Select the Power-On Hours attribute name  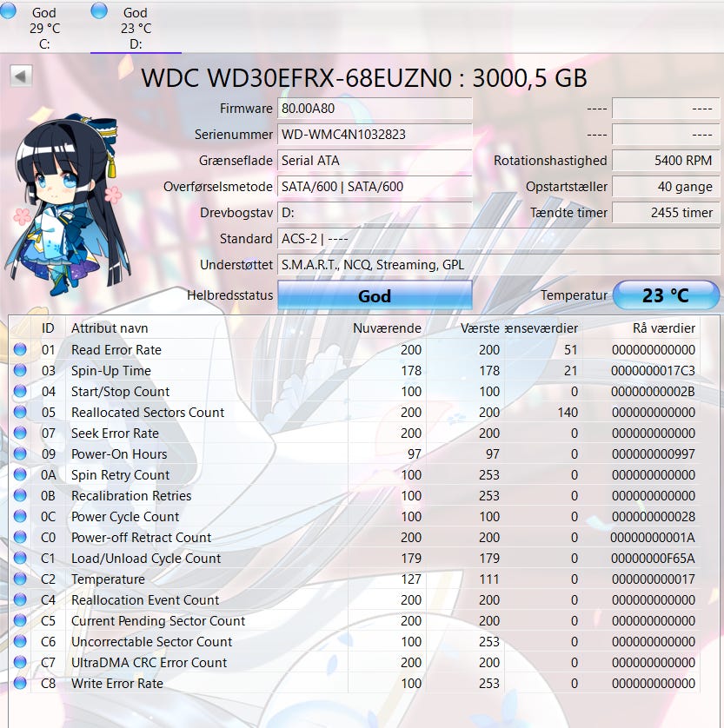(x=119, y=454)
